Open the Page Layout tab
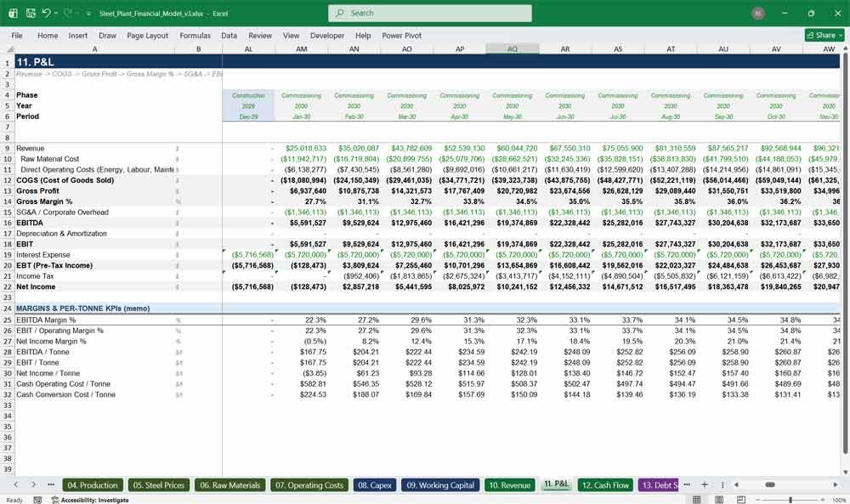The width and height of the screenshot is (850, 504). pyautogui.click(x=147, y=35)
